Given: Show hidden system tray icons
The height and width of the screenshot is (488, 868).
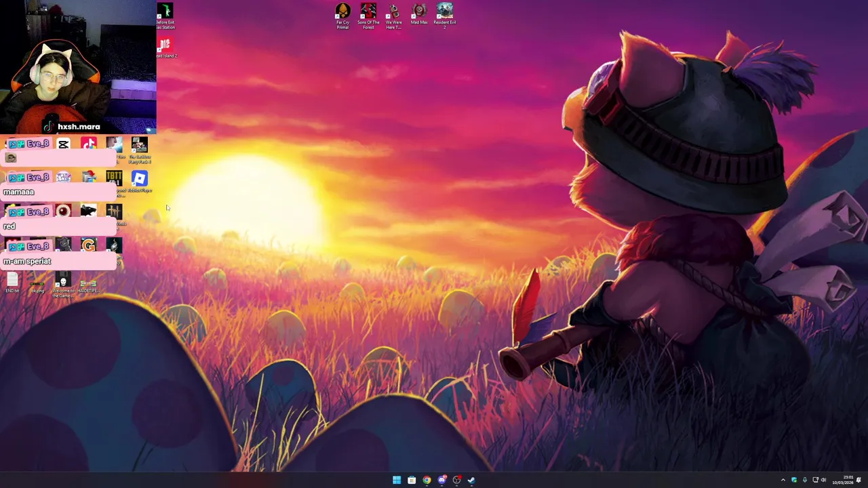Looking at the screenshot, I should click(783, 481).
